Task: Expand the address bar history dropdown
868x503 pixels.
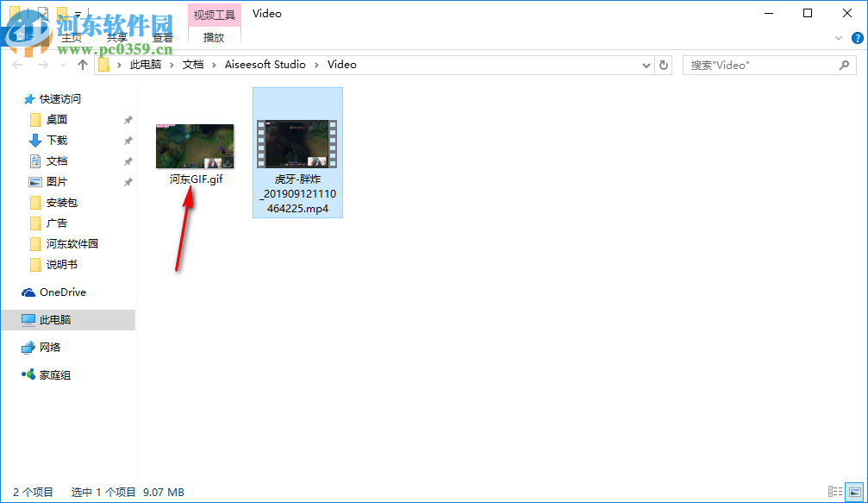Action: click(x=646, y=65)
